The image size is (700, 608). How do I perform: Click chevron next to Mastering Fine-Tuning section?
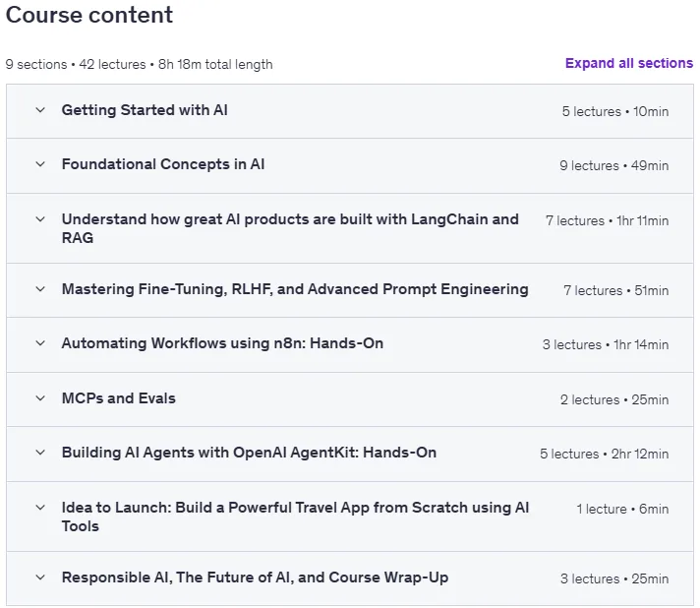point(40,289)
